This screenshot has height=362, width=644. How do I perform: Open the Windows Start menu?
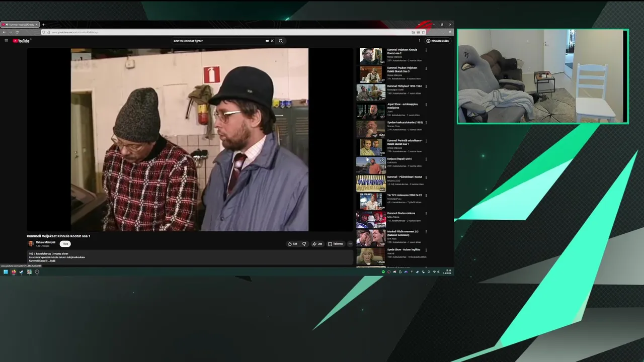6,272
